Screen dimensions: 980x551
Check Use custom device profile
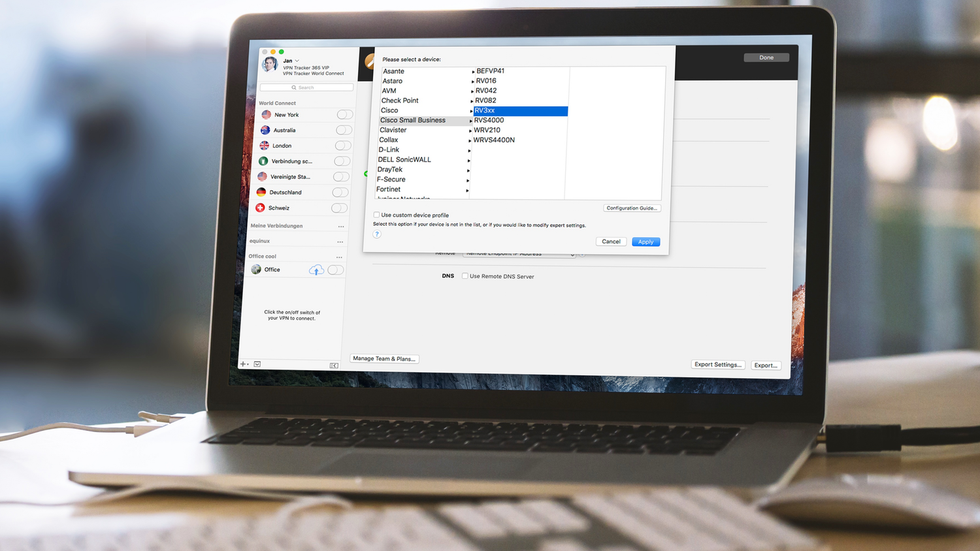(376, 214)
